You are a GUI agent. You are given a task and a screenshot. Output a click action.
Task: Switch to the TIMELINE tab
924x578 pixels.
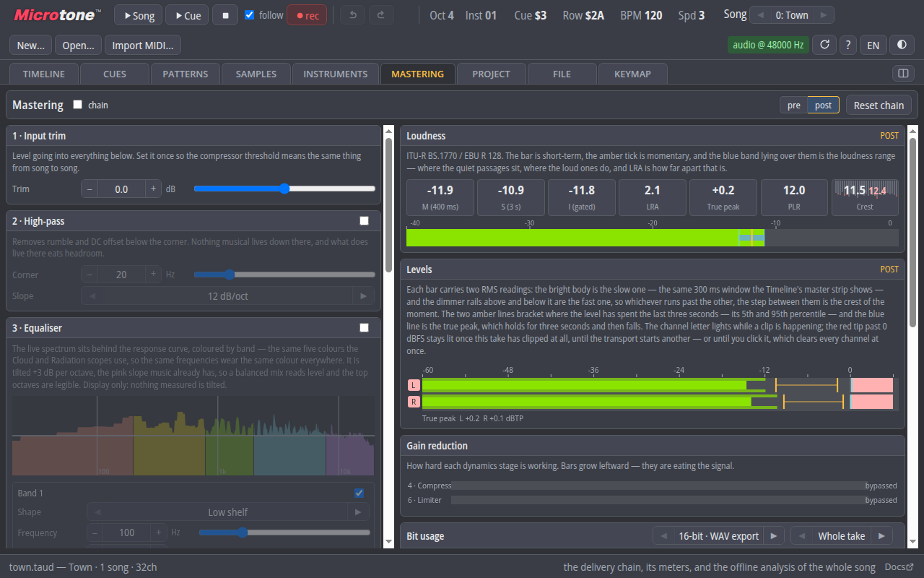coord(43,74)
